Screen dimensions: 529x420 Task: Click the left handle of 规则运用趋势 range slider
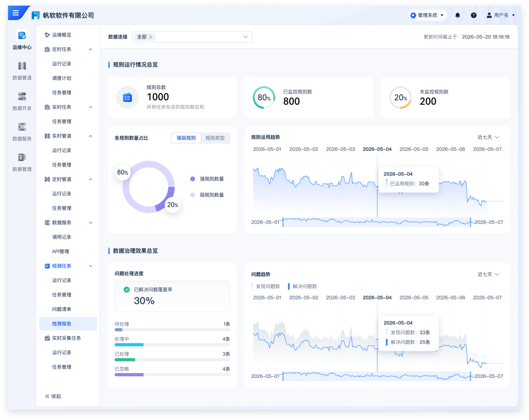click(283, 222)
